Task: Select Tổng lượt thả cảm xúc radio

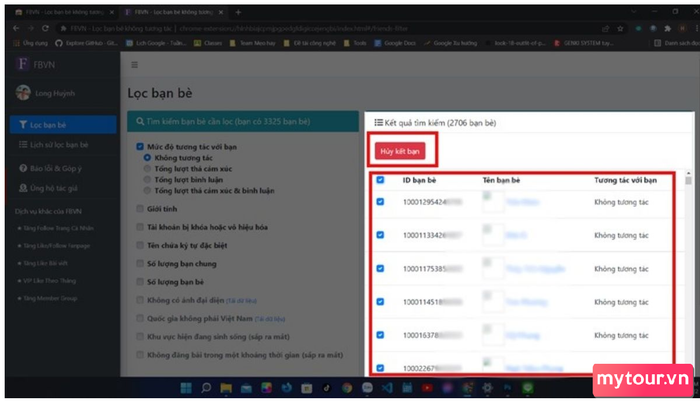Action: [147, 168]
